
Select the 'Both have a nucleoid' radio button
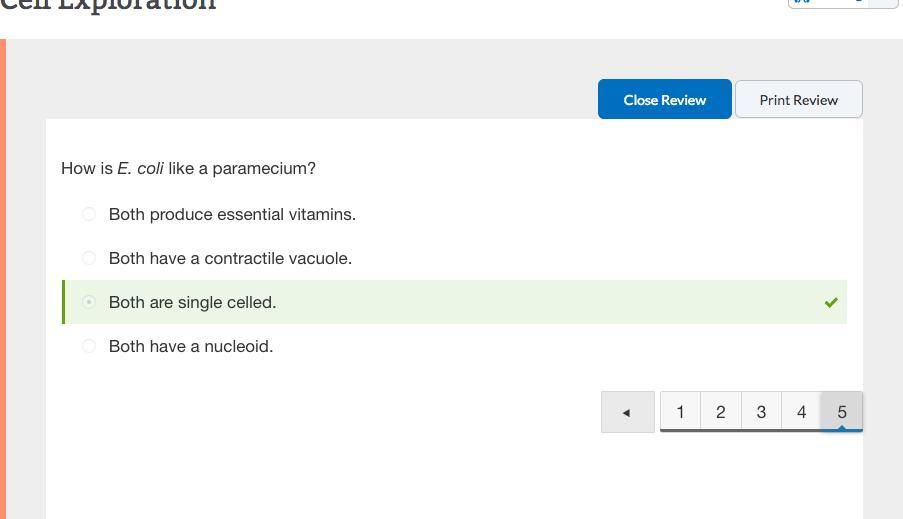pyautogui.click(x=89, y=346)
